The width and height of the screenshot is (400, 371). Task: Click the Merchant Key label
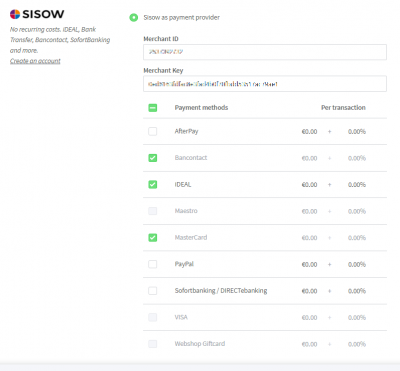point(163,71)
